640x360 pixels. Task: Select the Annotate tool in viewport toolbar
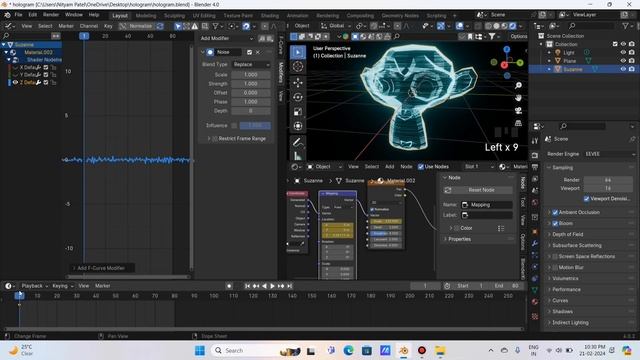[298, 142]
